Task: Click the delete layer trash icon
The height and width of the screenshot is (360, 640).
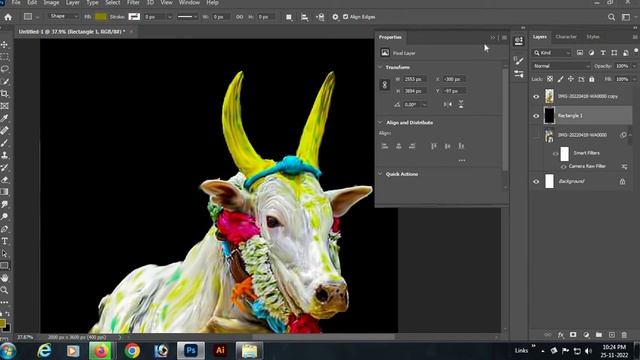Action: pos(624,335)
